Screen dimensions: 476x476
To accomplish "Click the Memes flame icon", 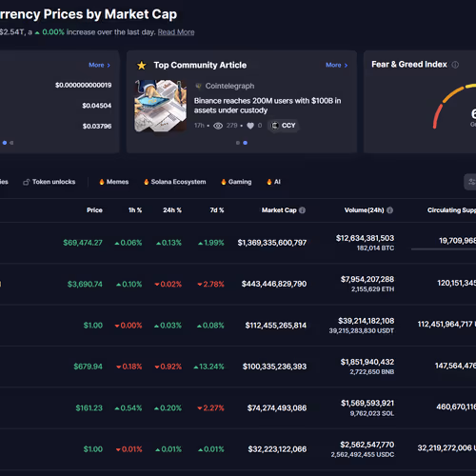I will click(x=102, y=182).
